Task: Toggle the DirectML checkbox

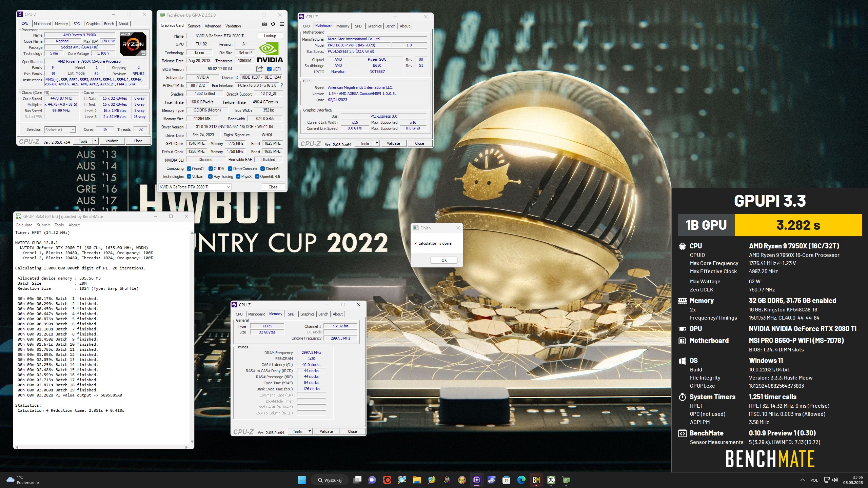Action: coord(262,169)
